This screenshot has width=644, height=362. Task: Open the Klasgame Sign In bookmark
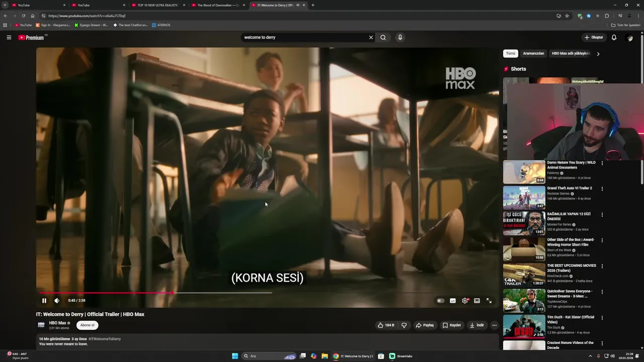(53, 25)
